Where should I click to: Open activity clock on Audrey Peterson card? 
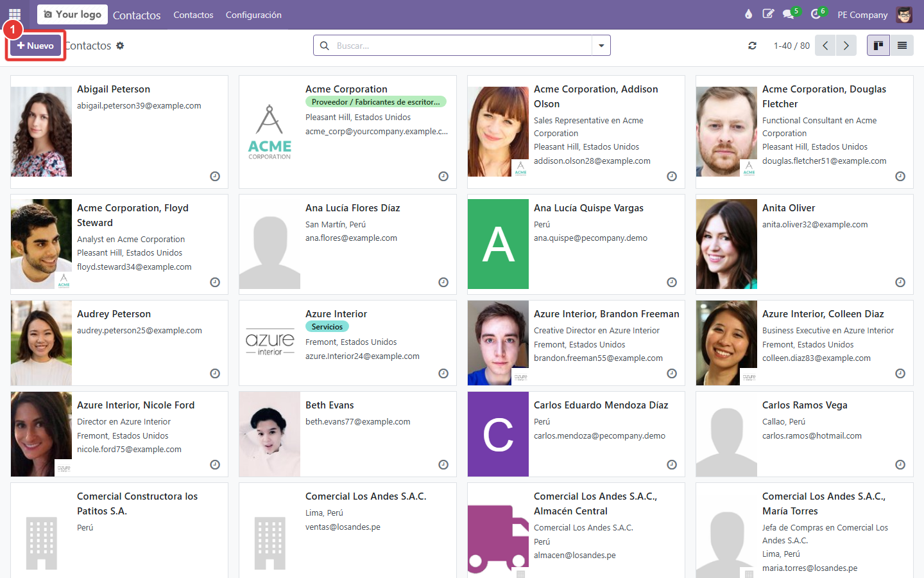[x=215, y=373]
